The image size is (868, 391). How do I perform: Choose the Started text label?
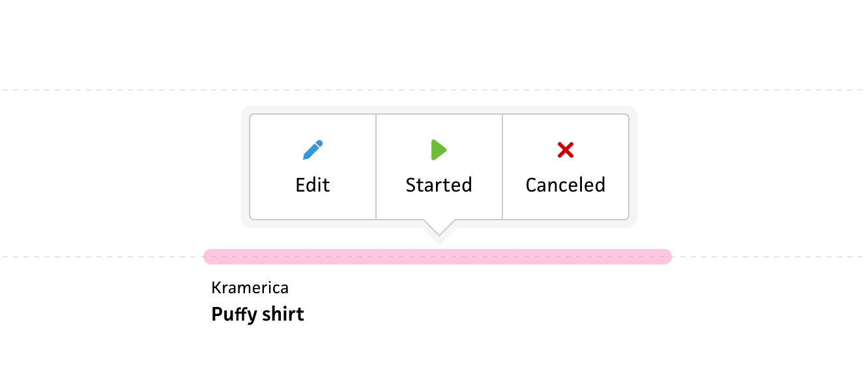439,185
